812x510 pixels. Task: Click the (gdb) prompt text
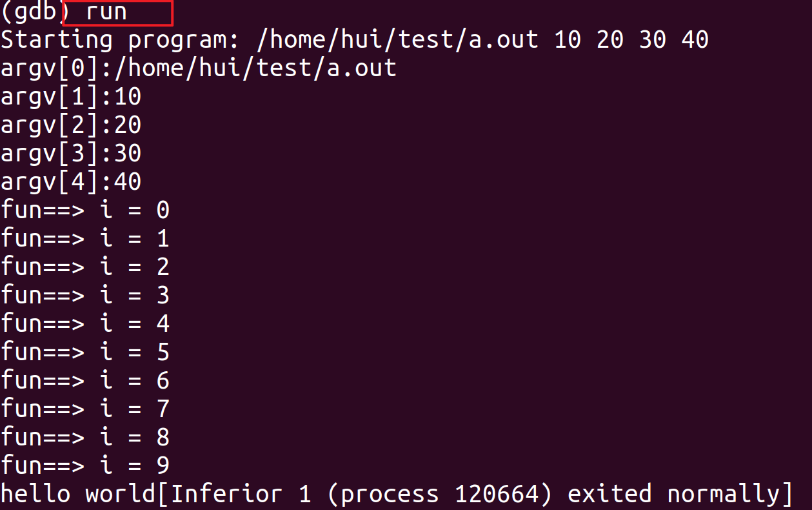click(34, 12)
